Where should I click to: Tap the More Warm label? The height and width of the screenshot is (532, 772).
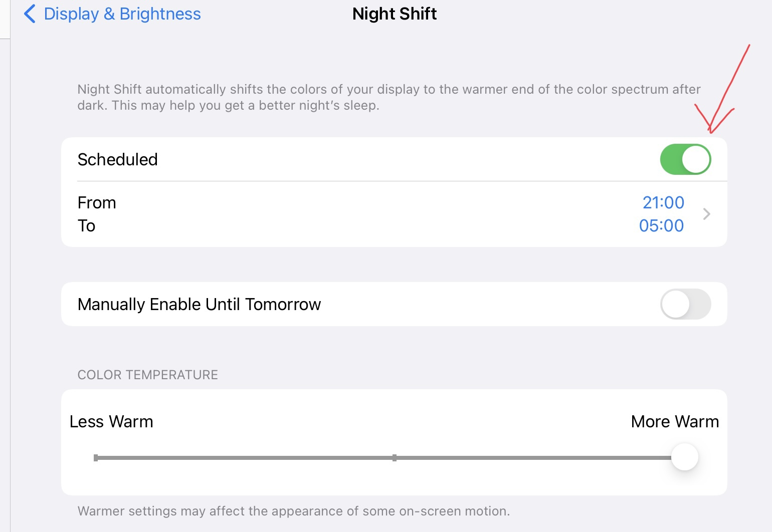[x=675, y=421]
